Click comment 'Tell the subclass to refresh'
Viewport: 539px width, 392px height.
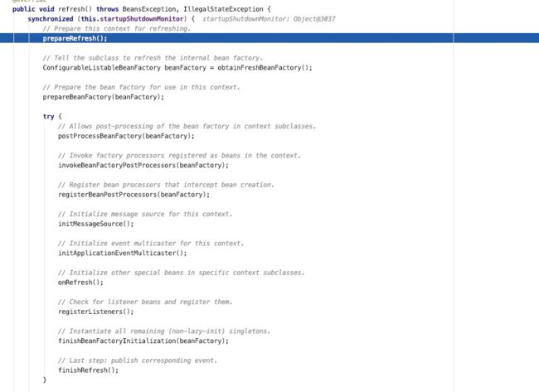pos(153,58)
